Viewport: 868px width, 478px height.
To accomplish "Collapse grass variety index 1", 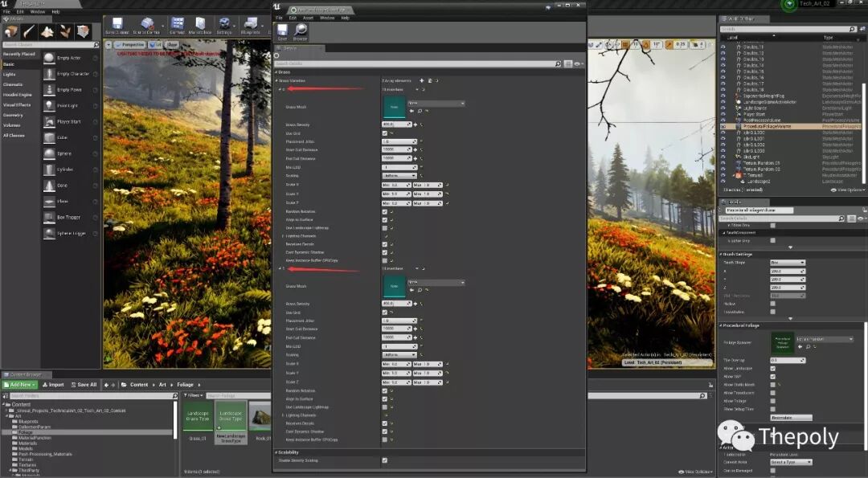I will click(280, 268).
